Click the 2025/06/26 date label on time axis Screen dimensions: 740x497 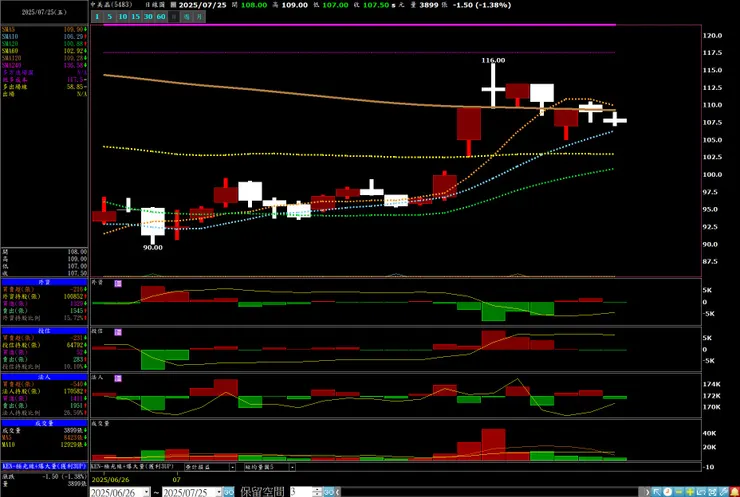(x=110, y=480)
